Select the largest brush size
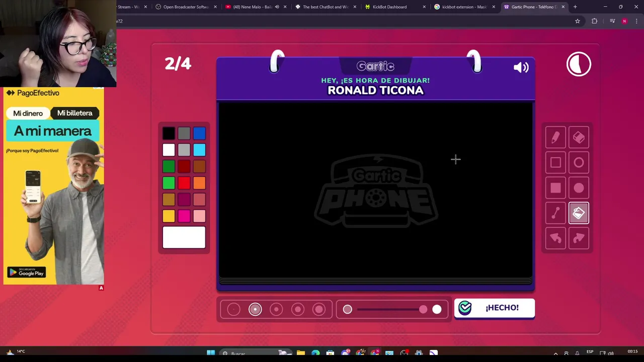 319,310
